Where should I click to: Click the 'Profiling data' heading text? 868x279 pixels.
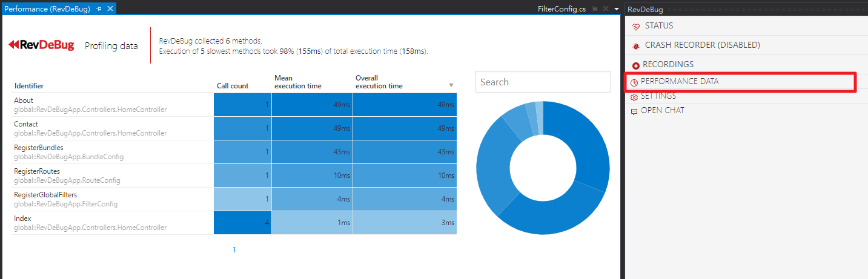pyautogui.click(x=111, y=46)
